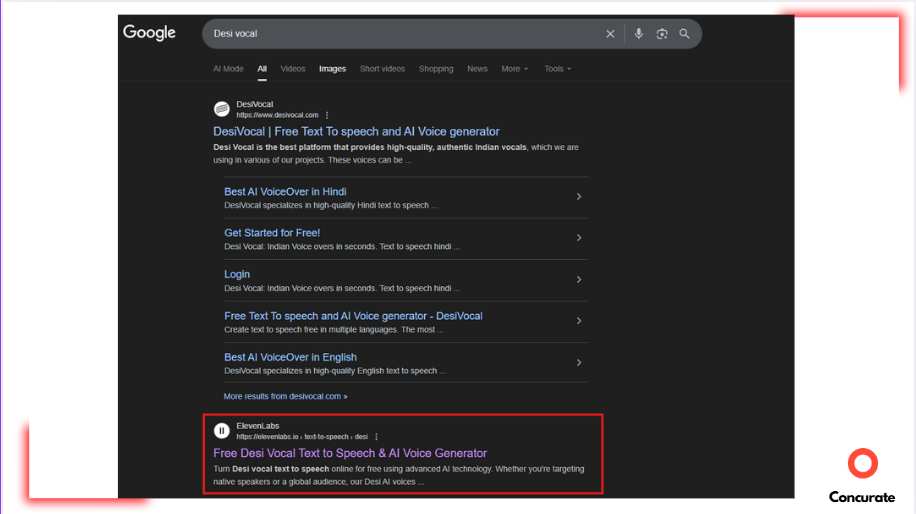The width and height of the screenshot is (916, 514).
Task: Open the Login sitelink
Action: pyautogui.click(x=237, y=274)
